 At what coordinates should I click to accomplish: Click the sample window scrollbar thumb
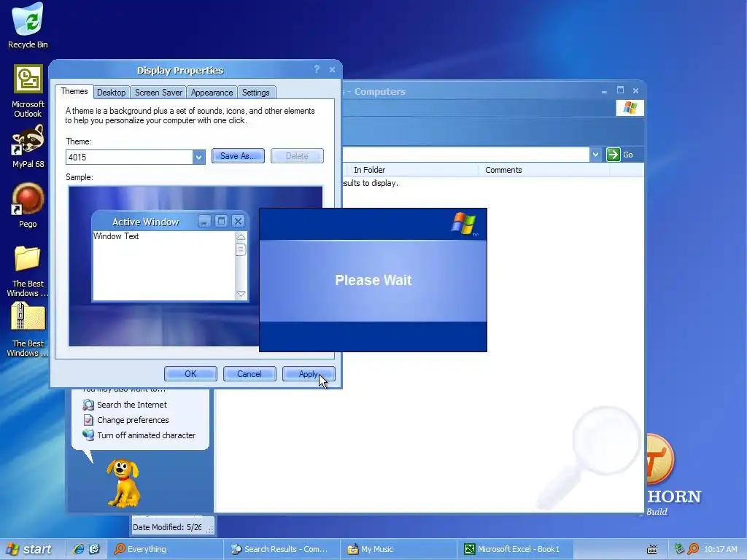click(x=241, y=249)
